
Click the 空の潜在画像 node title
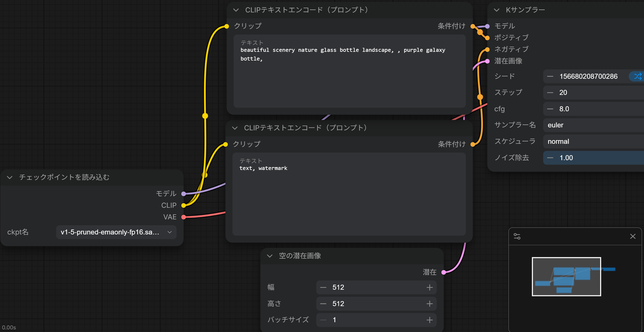tap(300, 256)
